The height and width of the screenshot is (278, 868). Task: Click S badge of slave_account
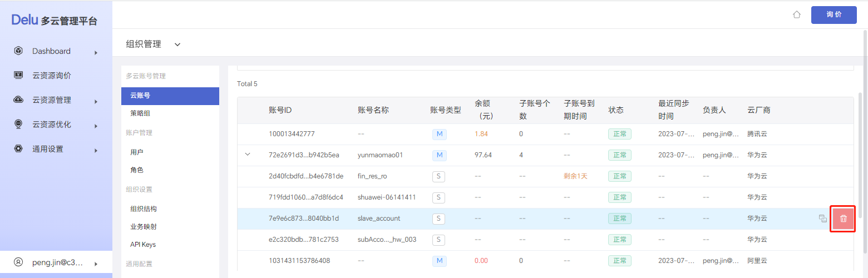click(x=438, y=219)
